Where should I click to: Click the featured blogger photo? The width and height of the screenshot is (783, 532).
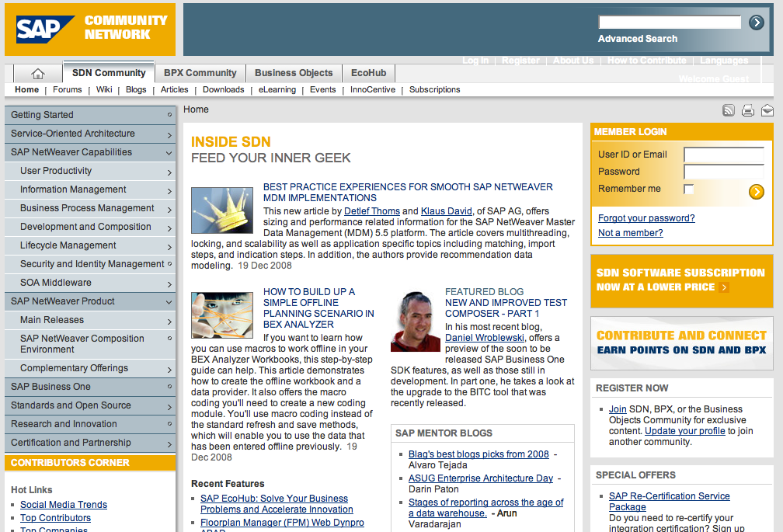click(416, 322)
